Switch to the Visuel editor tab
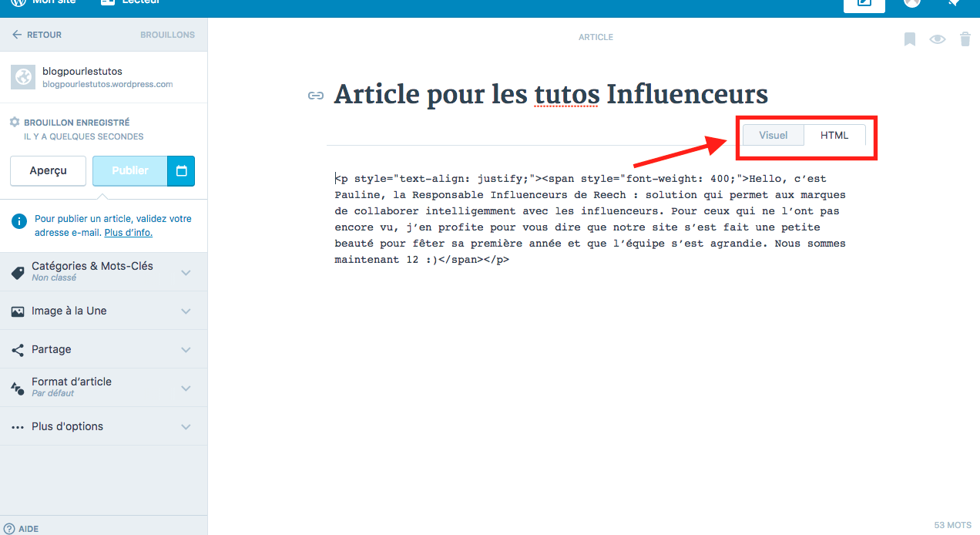The width and height of the screenshot is (980, 535). point(773,135)
